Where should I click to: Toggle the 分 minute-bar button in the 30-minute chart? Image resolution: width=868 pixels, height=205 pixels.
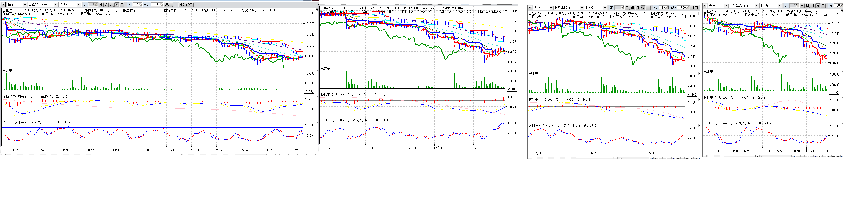[643, 8]
